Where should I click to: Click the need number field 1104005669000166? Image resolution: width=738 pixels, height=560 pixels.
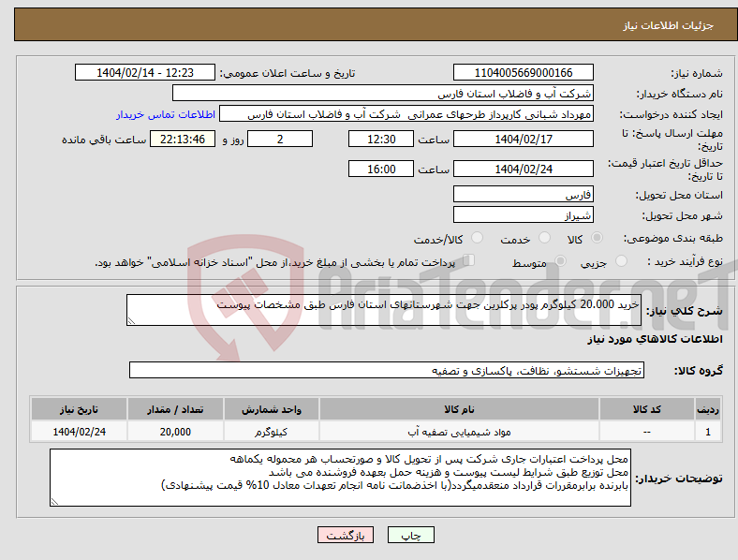(x=524, y=72)
